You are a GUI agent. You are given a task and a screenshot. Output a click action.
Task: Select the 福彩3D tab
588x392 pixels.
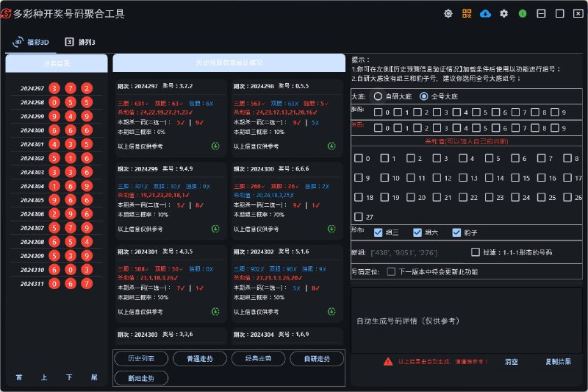point(33,43)
